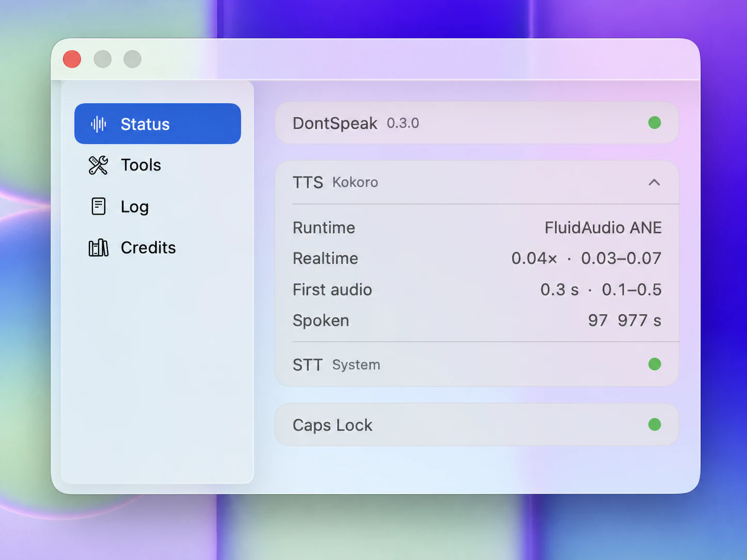
Task: Click the wrench and screwdriver Tools icon
Action: (99, 165)
